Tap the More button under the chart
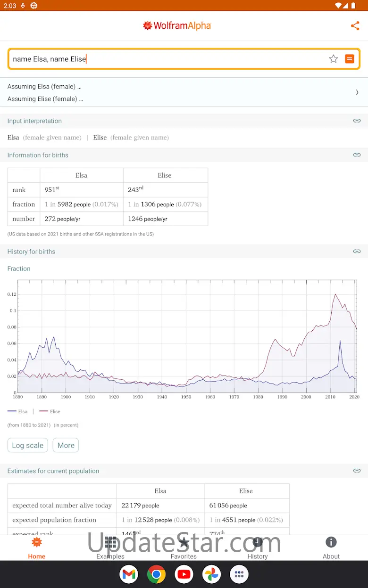This screenshot has width=368, height=588. coord(66,445)
